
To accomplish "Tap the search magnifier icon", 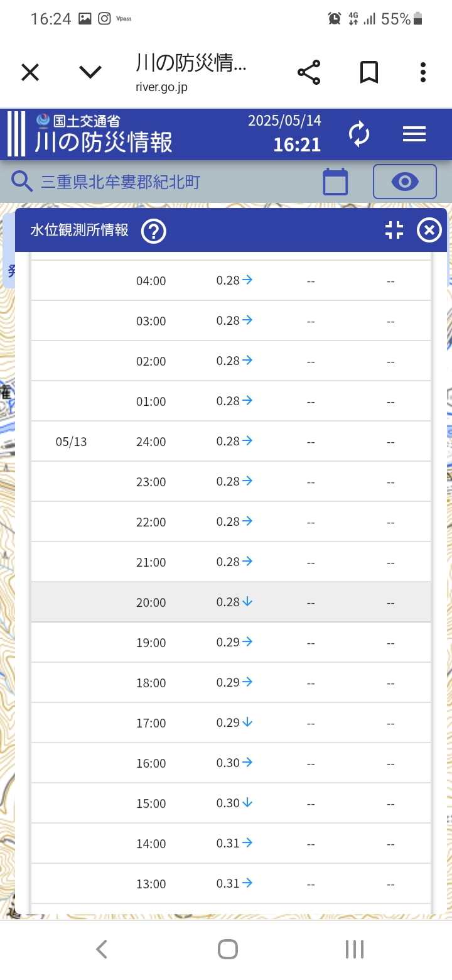I will [23, 182].
